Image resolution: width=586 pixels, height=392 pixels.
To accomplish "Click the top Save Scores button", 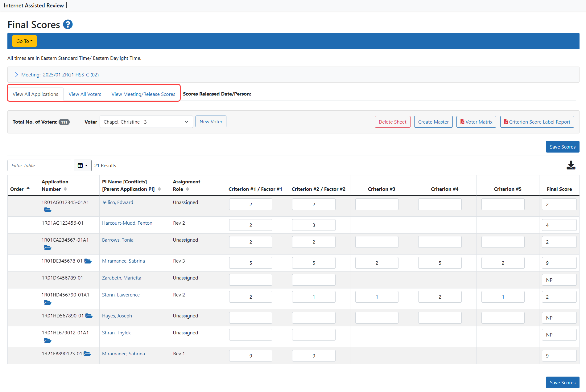I will (563, 147).
